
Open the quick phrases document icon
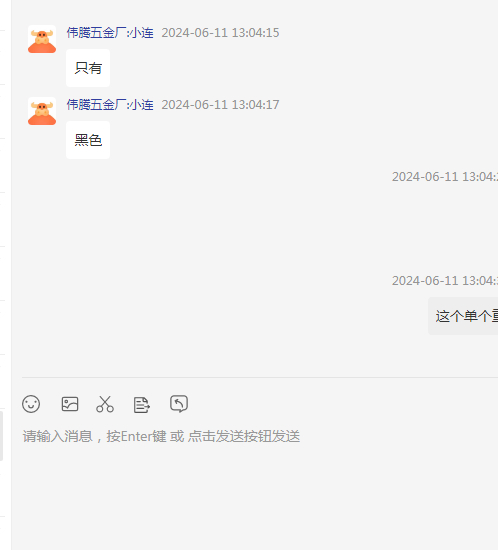(142, 405)
